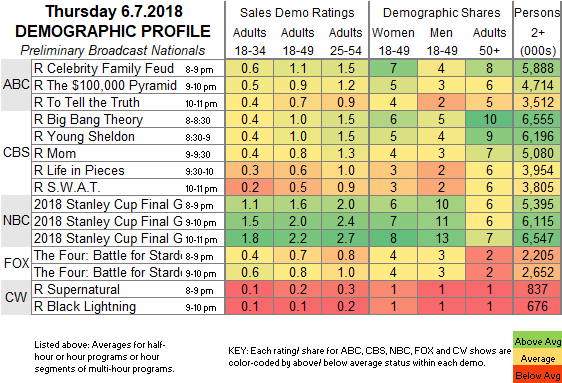Viewport: 562px width, 383px height.
Task: Click the Average yellow legend swatch
Action: [537, 357]
